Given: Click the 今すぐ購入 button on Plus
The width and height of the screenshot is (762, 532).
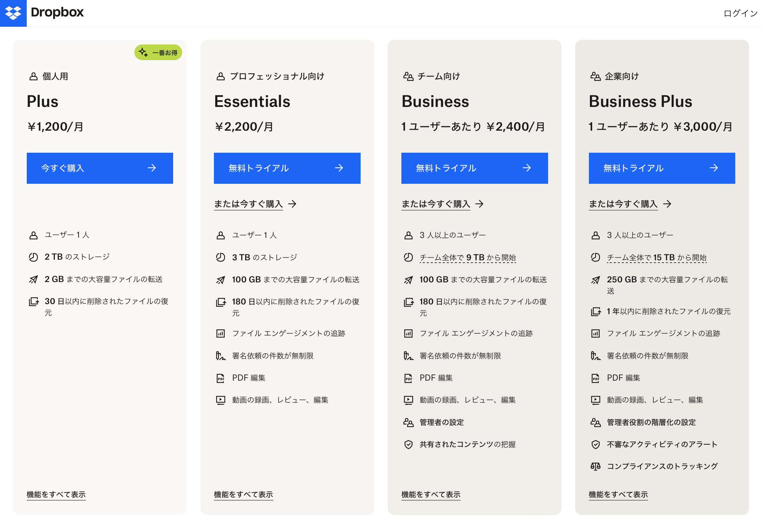Looking at the screenshot, I should tap(100, 168).
